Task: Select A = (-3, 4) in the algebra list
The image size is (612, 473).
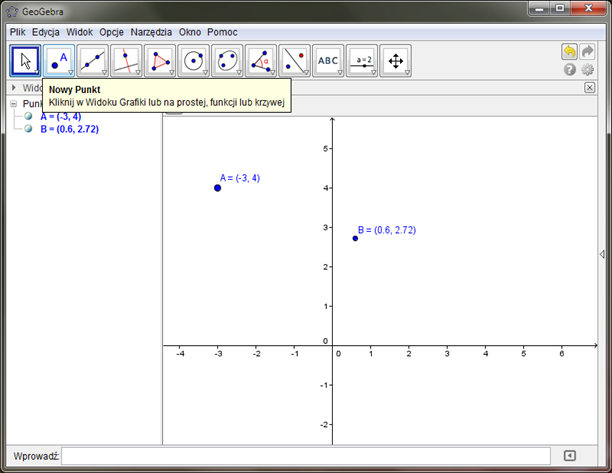Action: [x=61, y=116]
